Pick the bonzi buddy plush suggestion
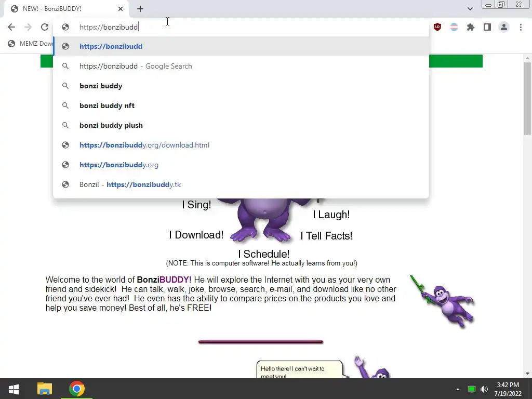The width and height of the screenshot is (532, 399). pyautogui.click(x=241, y=125)
